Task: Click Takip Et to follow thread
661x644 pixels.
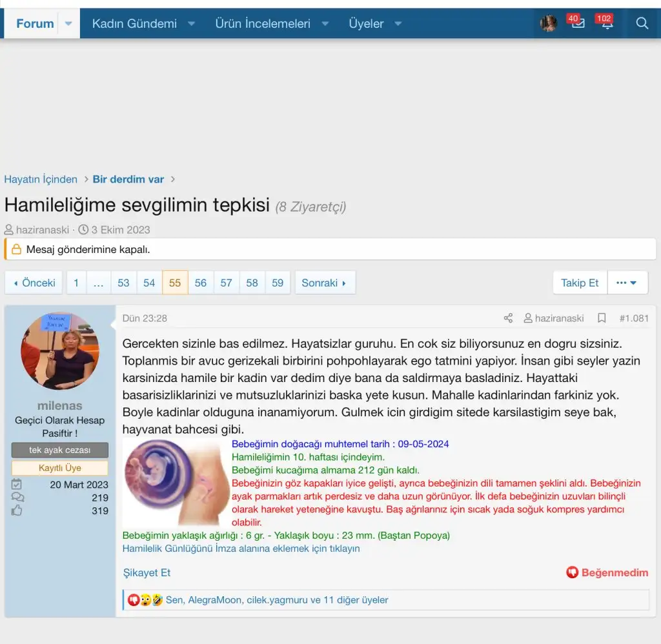Action: pyautogui.click(x=580, y=283)
